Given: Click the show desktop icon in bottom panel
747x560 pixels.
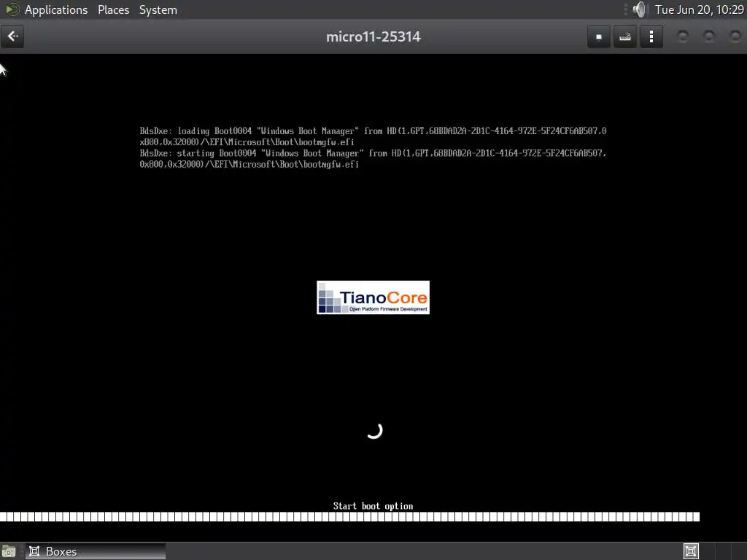Looking at the screenshot, I should coord(9,551).
